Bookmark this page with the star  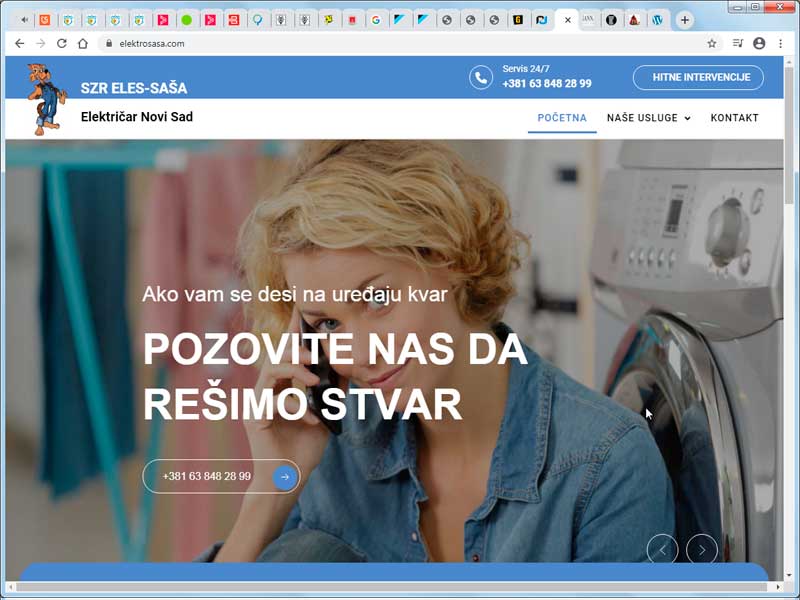coord(712,44)
